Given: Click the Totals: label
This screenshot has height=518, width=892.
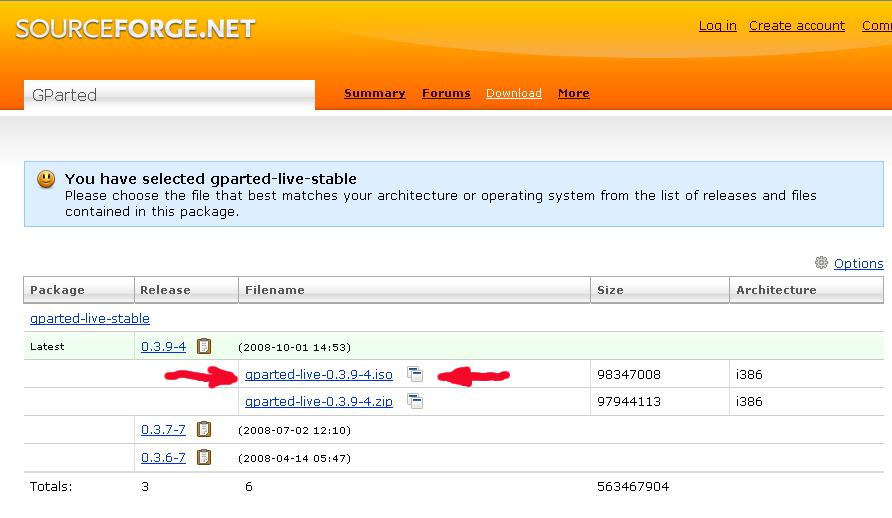Looking at the screenshot, I should [51, 487].
